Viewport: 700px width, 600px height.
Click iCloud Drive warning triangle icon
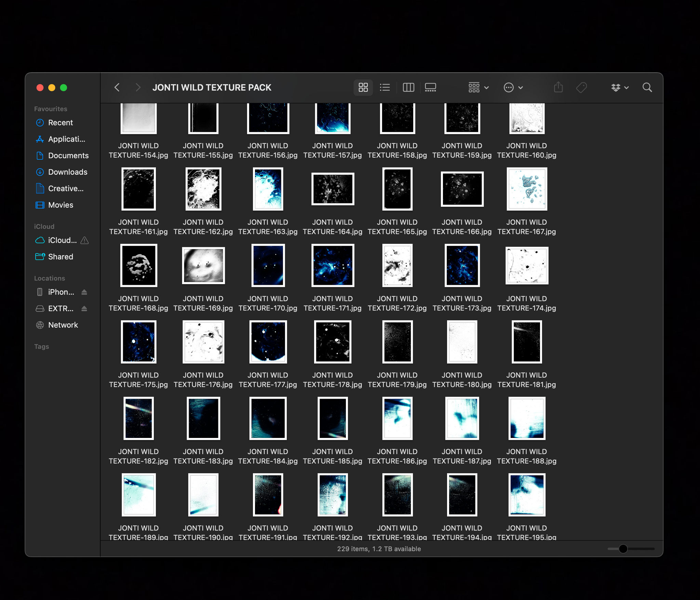tap(84, 241)
